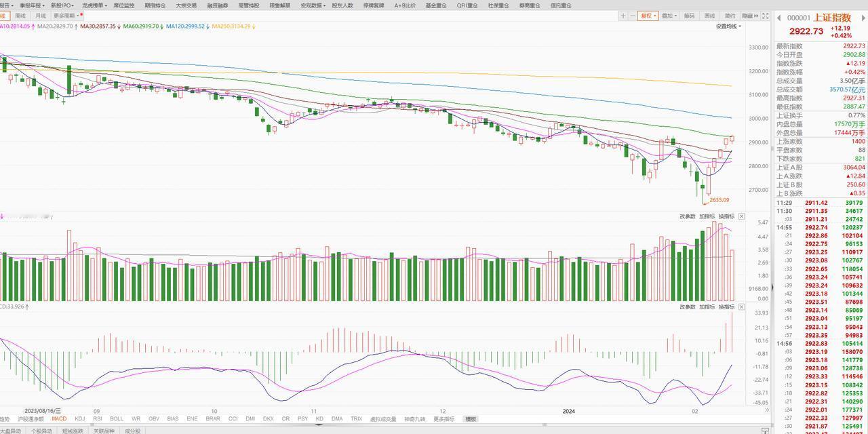Toggle the 画线 drawing tools
This screenshot has height=434, width=868.
tap(709, 16)
